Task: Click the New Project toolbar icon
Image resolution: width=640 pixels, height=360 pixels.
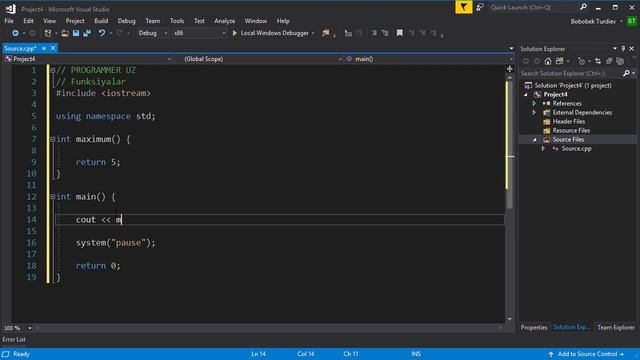Action: click(x=48, y=33)
